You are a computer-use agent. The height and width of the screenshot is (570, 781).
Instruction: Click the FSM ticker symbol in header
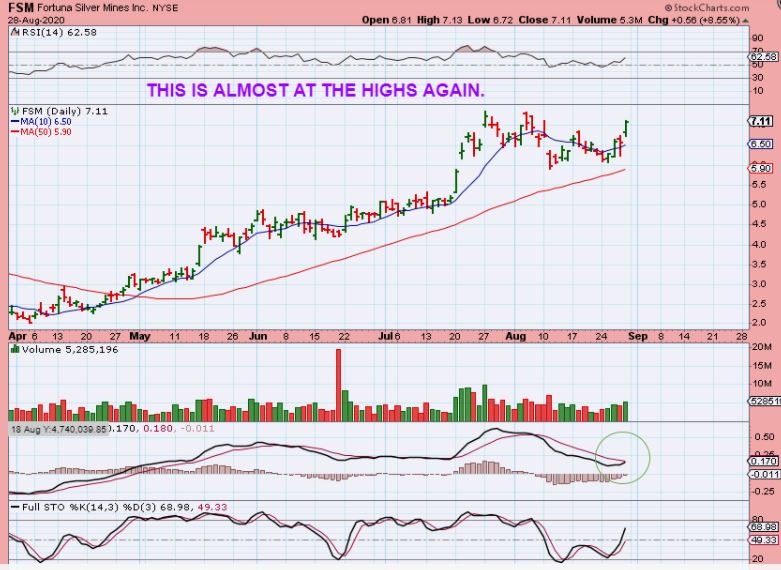pos(21,7)
